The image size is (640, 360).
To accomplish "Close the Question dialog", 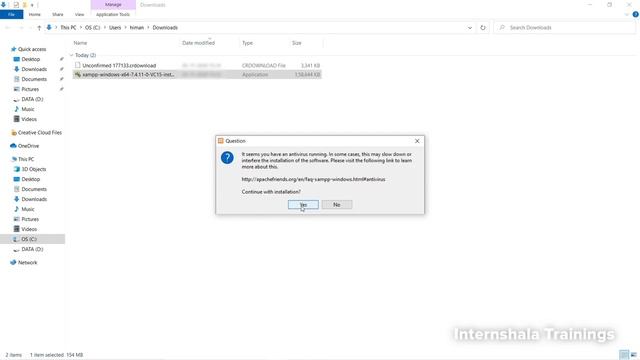I will [417, 141].
